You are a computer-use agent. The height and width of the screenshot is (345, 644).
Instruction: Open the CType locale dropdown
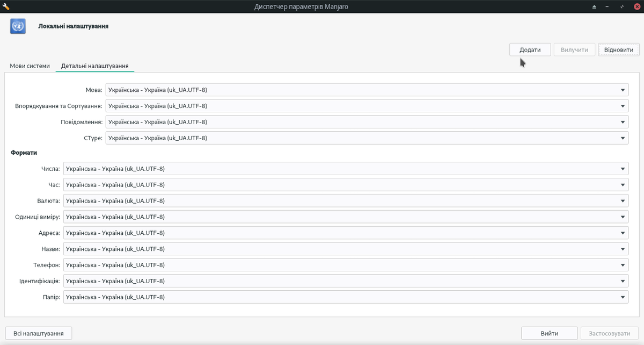click(x=367, y=138)
